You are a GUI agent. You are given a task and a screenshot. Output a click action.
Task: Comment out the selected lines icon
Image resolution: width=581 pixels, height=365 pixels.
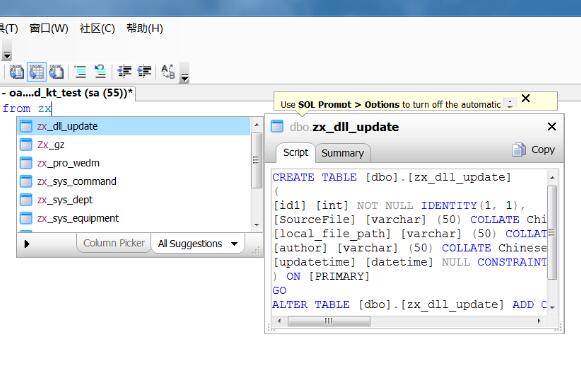[x=80, y=71]
